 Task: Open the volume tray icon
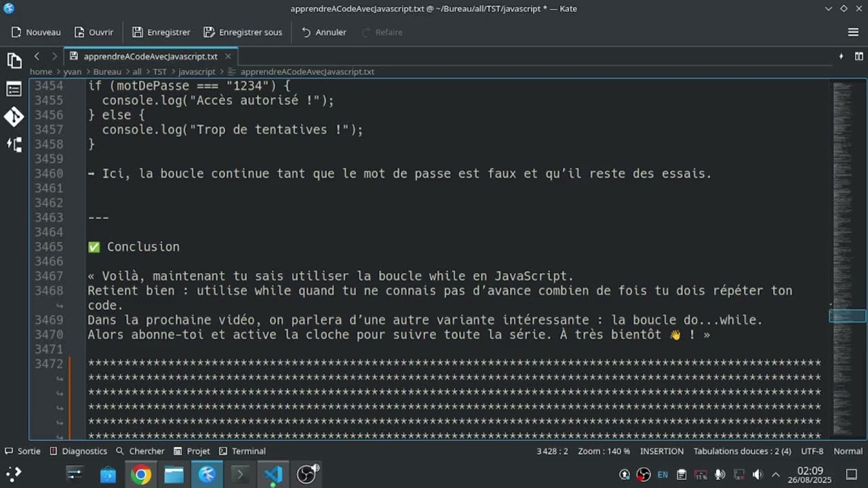coord(757,474)
